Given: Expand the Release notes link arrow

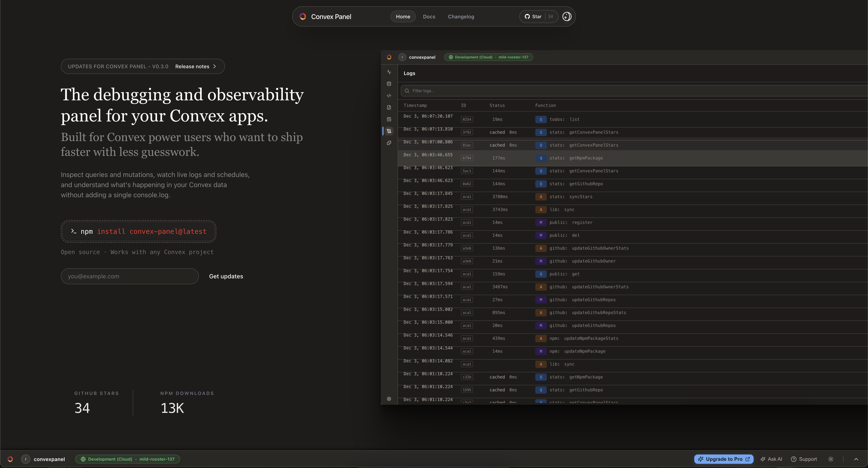Looking at the screenshot, I should tap(214, 67).
